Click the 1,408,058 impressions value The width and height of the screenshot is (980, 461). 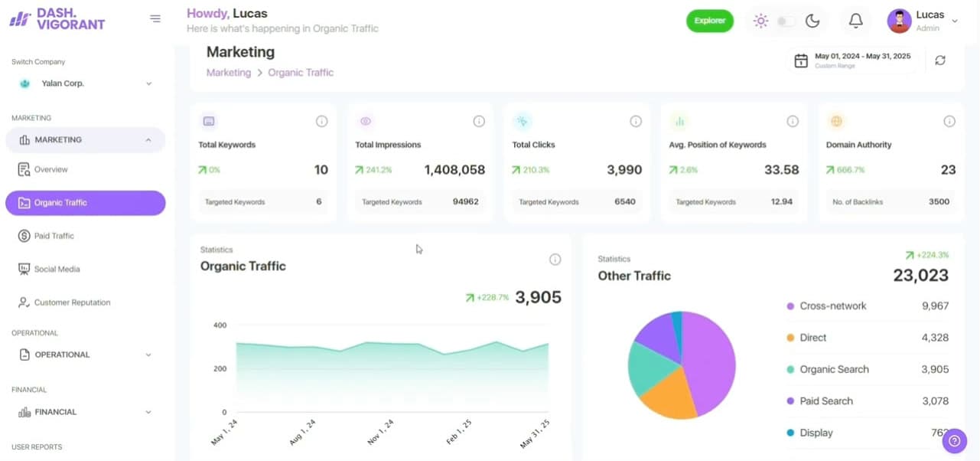tap(454, 170)
